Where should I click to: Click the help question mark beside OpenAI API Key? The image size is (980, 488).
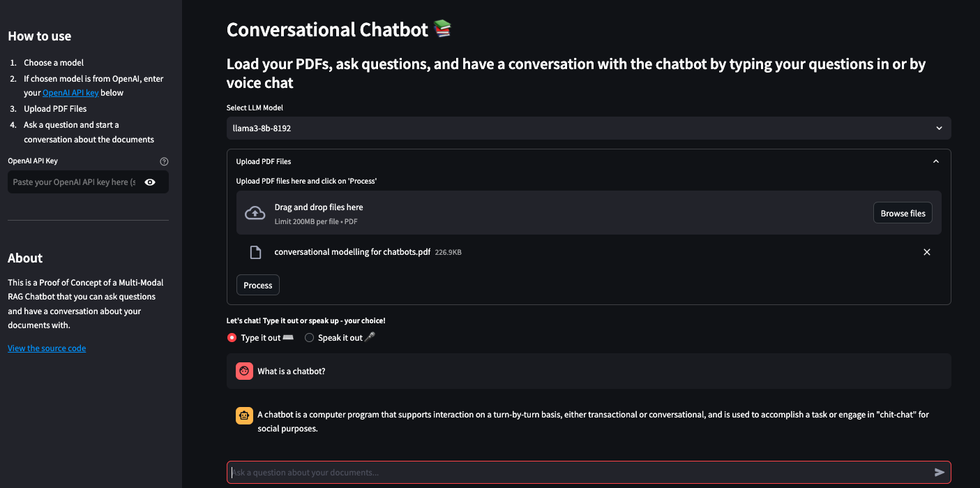click(164, 161)
